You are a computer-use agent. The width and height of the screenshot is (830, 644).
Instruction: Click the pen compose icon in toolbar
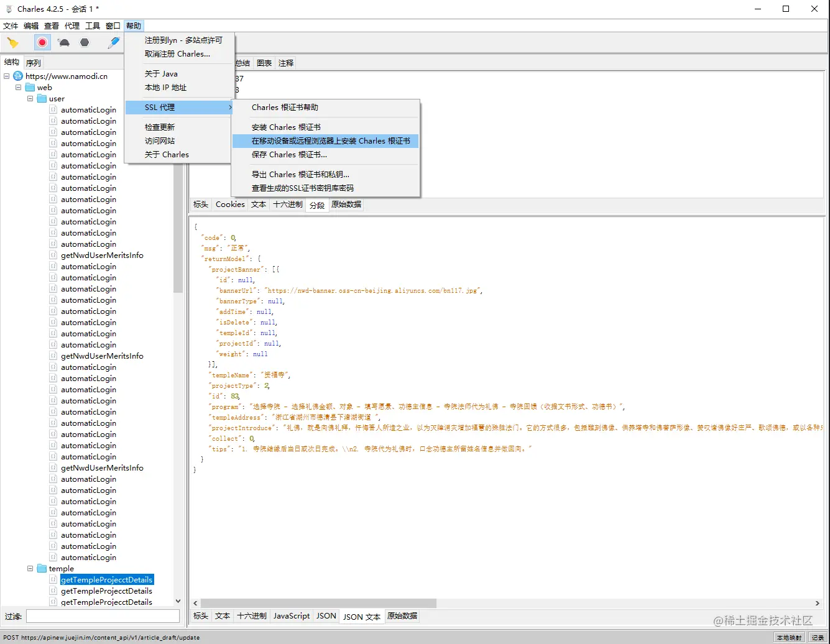pyautogui.click(x=113, y=43)
